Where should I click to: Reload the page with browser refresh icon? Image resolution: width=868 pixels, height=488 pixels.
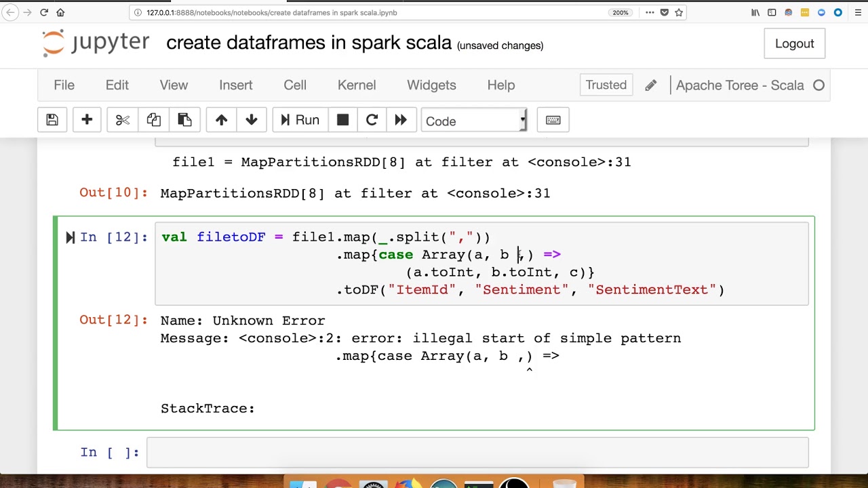(44, 12)
